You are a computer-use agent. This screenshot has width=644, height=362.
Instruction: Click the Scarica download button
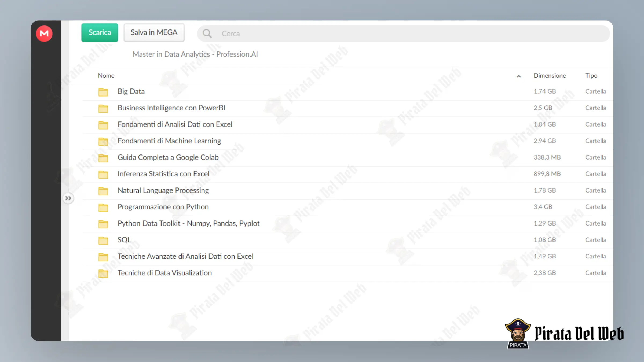(x=100, y=32)
